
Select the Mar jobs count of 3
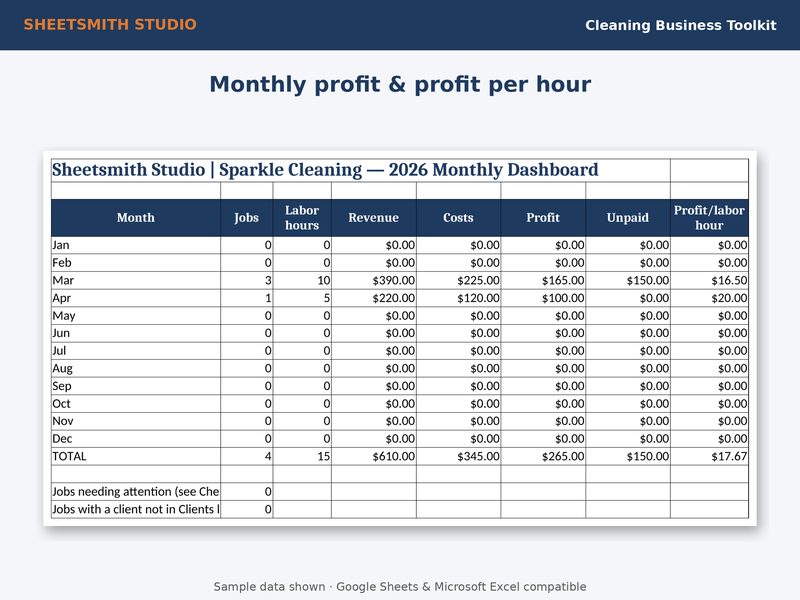[246, 280]
